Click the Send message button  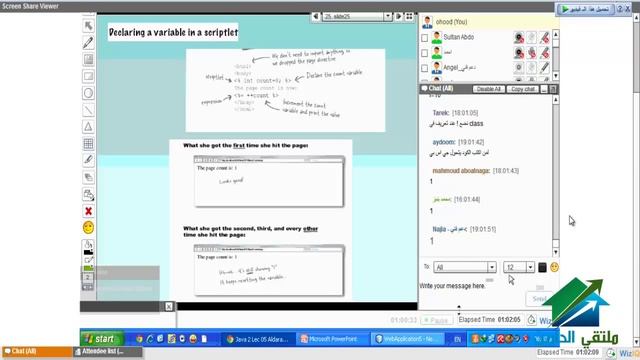tap(539, 299)
